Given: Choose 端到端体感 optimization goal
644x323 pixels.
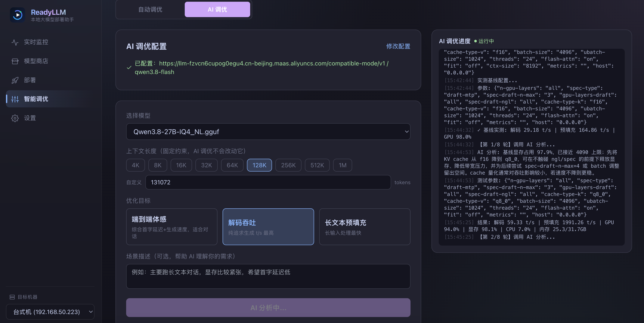Looking at the screenshot, I should point(172,227).
